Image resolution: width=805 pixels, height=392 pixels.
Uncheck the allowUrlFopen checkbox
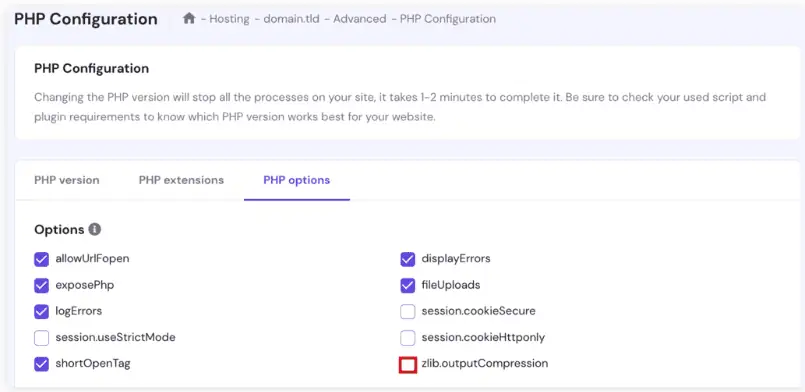point(41,259)
